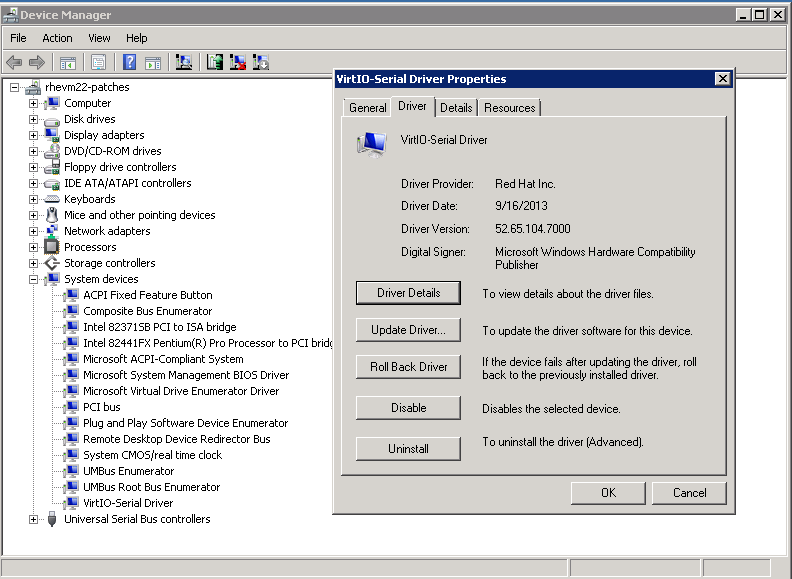This screenshot has width=792, height=579.
Task: Select UMBus Root Bus Enumerator device
Action: (x=152, y=487)
